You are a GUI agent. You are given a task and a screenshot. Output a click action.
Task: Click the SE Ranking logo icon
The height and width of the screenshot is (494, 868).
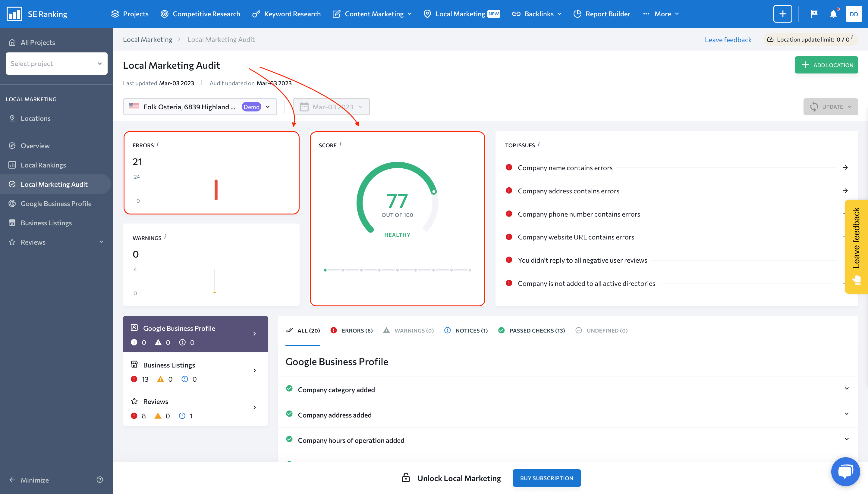[14, 14]
